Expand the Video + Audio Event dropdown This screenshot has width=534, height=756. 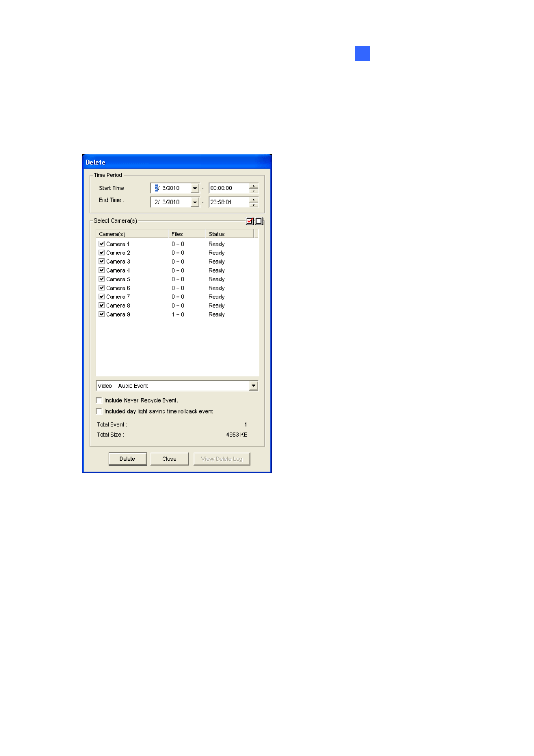[x=253, y=386]
